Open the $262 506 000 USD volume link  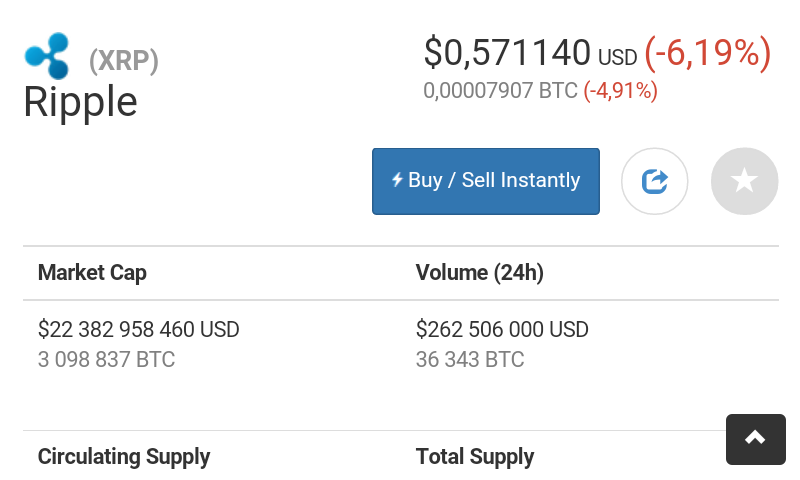502,330
